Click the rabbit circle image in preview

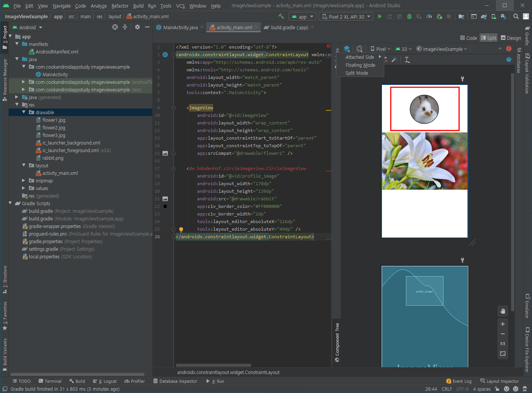pyautogui.click(x=424, y=109)
